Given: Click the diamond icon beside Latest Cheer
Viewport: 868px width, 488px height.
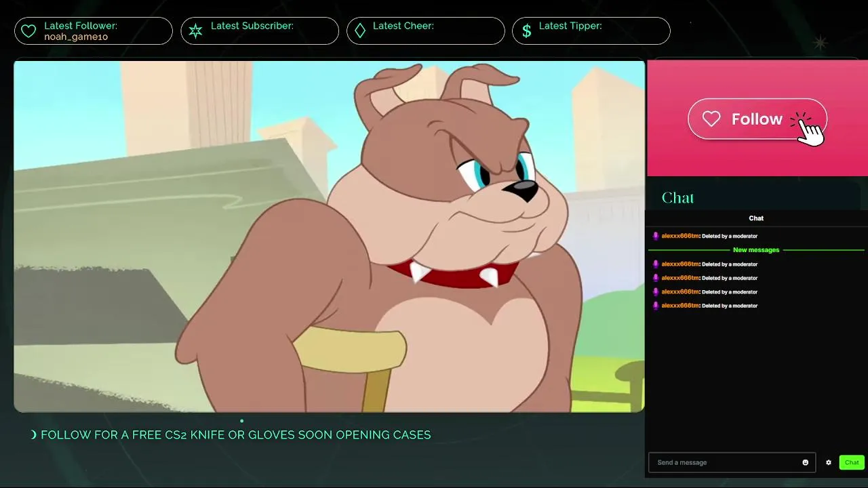Looking at the screenshot, I should 360,31.
